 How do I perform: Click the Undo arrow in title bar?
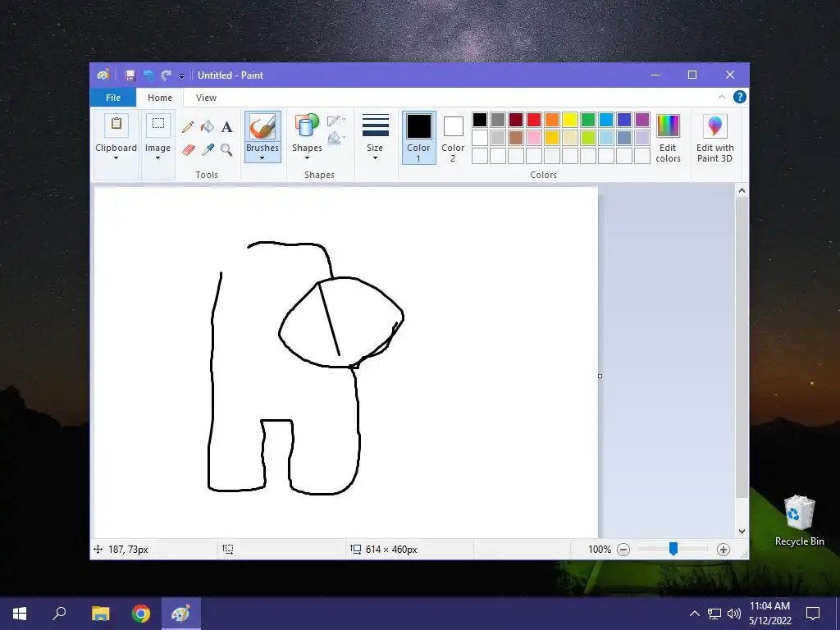click(x=148, y=75)
